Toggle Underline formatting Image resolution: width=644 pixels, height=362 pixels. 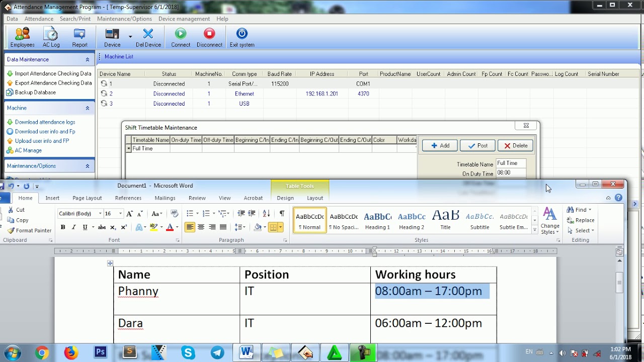tap(85, 227)
